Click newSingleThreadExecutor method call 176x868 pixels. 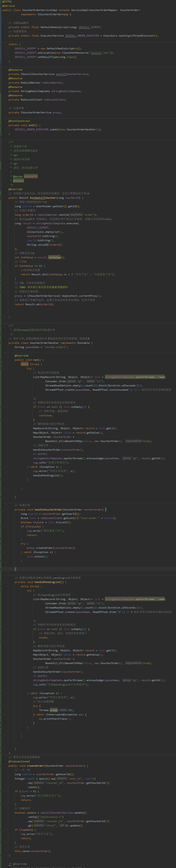pyautogui.click(x=136, y=36)
